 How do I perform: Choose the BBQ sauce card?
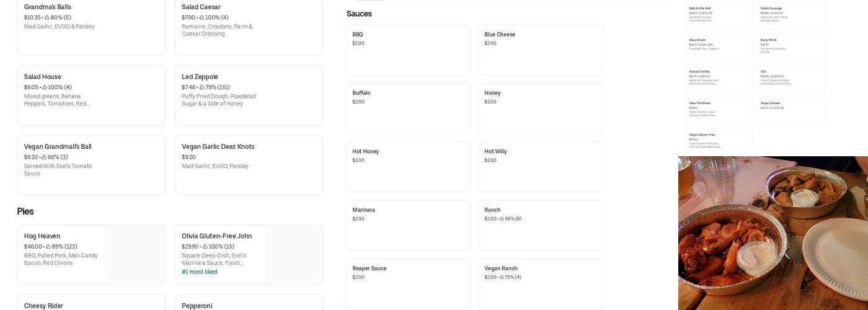tap(408, 50)
